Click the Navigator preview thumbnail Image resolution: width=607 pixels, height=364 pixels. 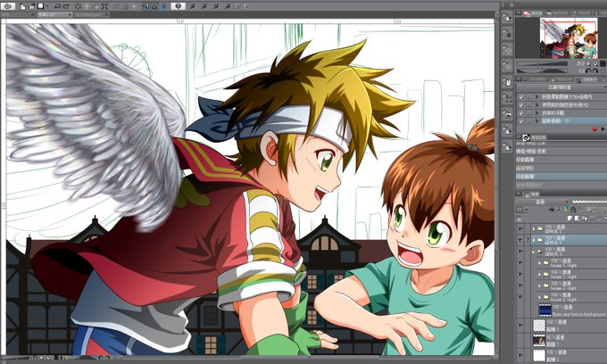pyautogui.click(x=569, y=37)
